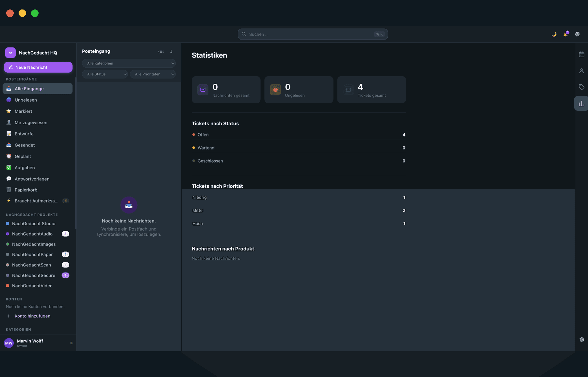Click the Tickets gesamt ticket icon
The height and width of the screenshot is (377, 588).
point(348,90)
